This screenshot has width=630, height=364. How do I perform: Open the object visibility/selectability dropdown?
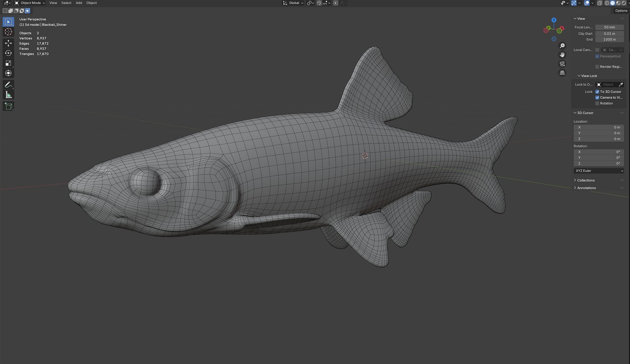click(x=564, y=3)
